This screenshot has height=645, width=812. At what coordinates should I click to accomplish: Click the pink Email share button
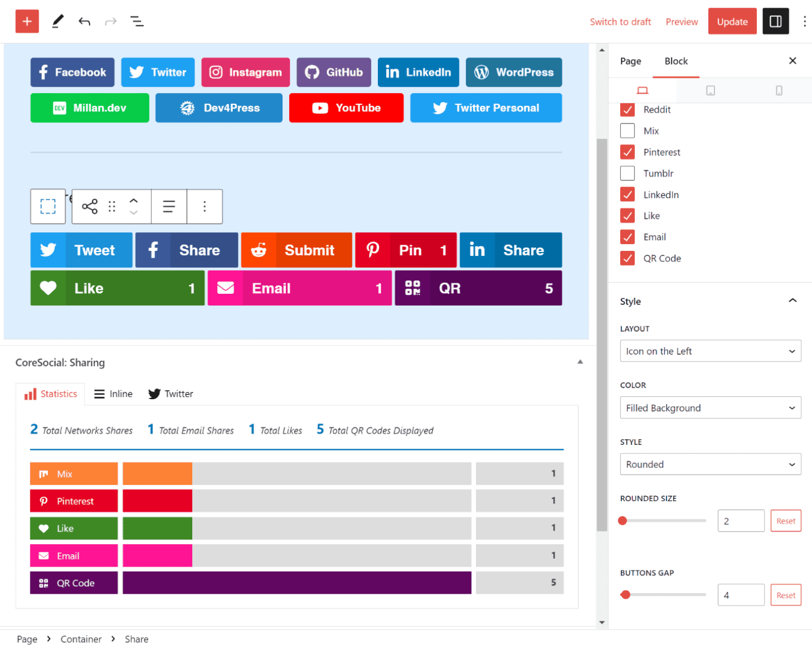(299, 288)
